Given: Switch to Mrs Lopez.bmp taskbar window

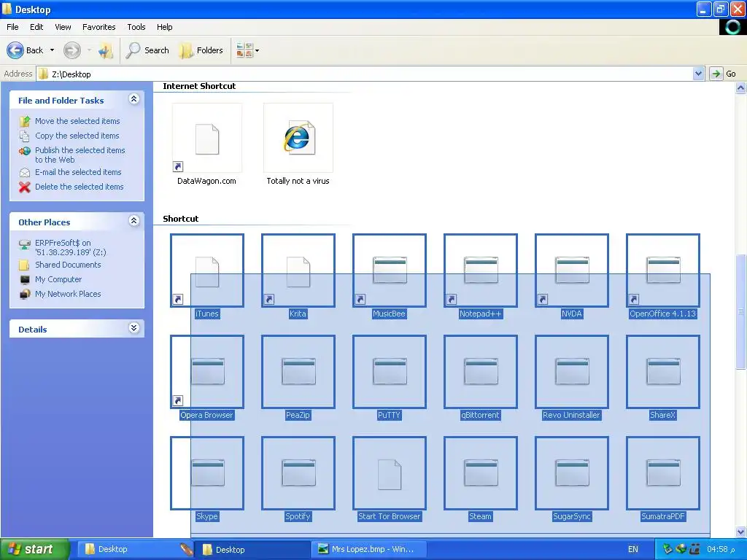Looking at the screenshot, I should coord(369,550).
